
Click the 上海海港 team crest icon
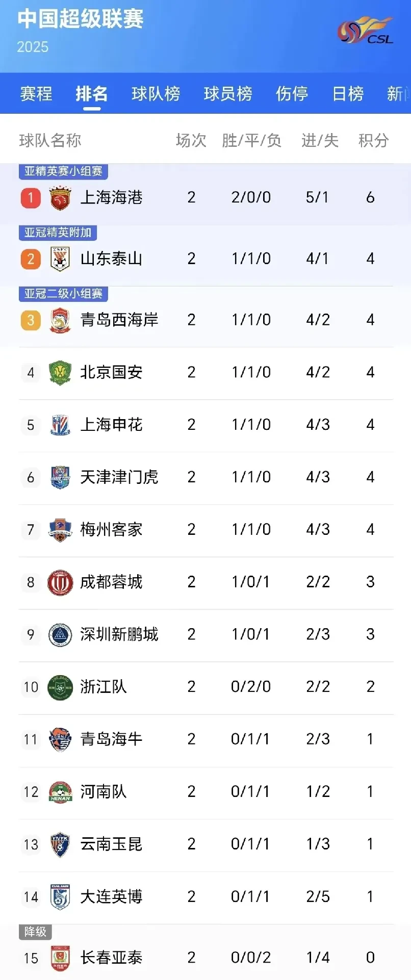click(60, 198)
